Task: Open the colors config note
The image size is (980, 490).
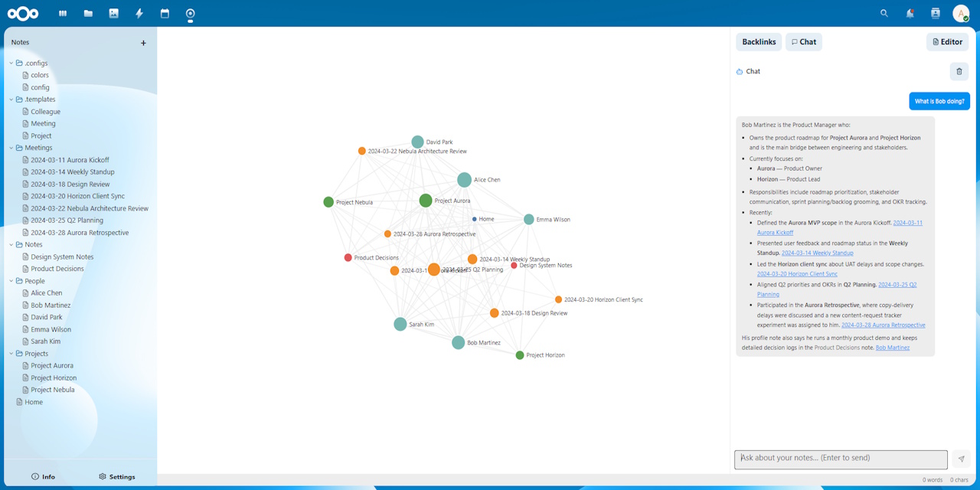Action: [x=40, y=75]
